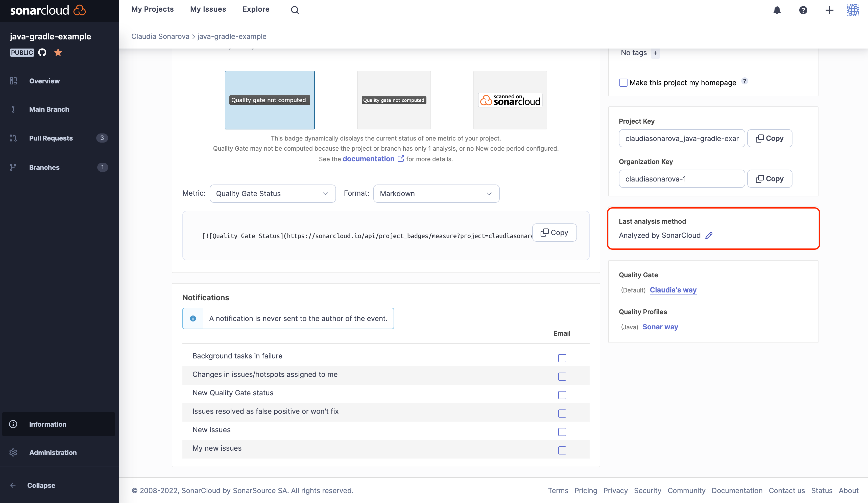Edit the last analysis method pencil

pos(709,236)
